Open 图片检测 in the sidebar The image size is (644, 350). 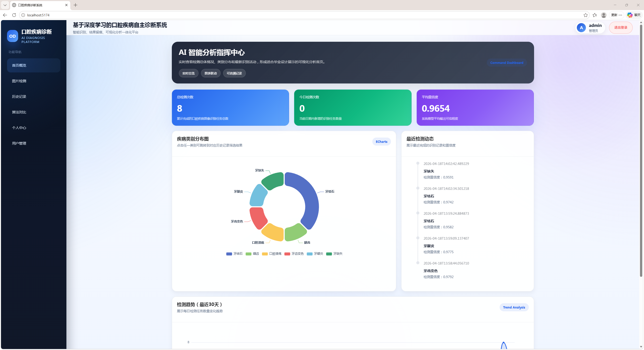point(19,81)
